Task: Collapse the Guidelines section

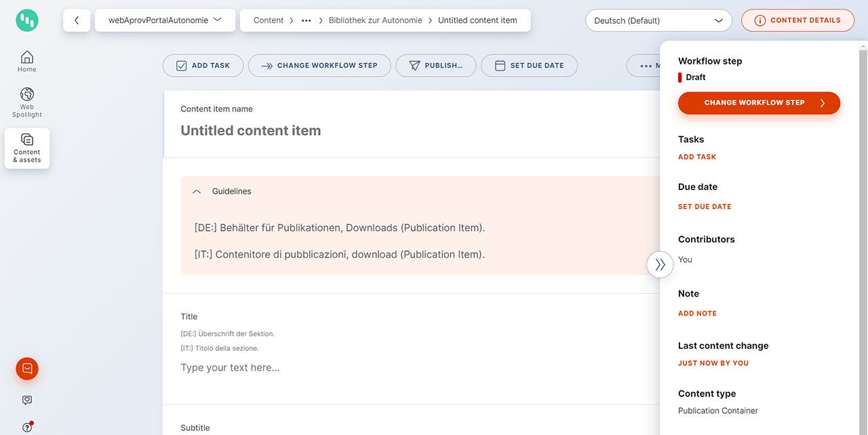Action: [x=197, y=191]
